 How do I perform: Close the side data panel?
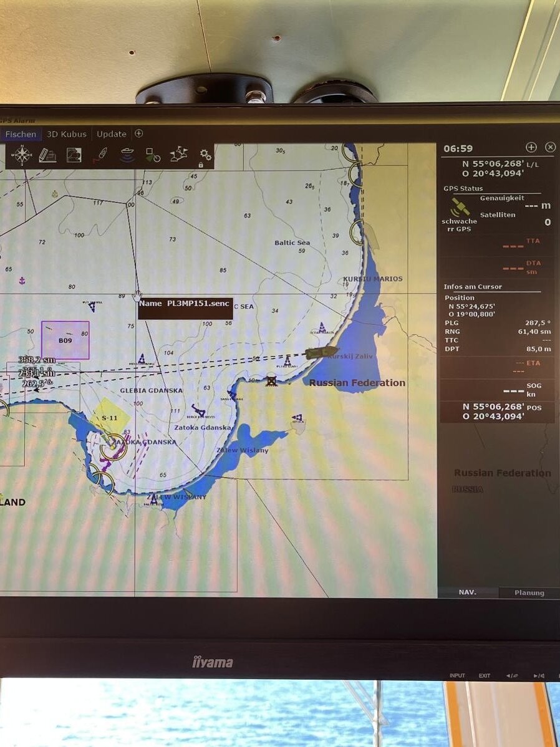[x=550, y=148]
